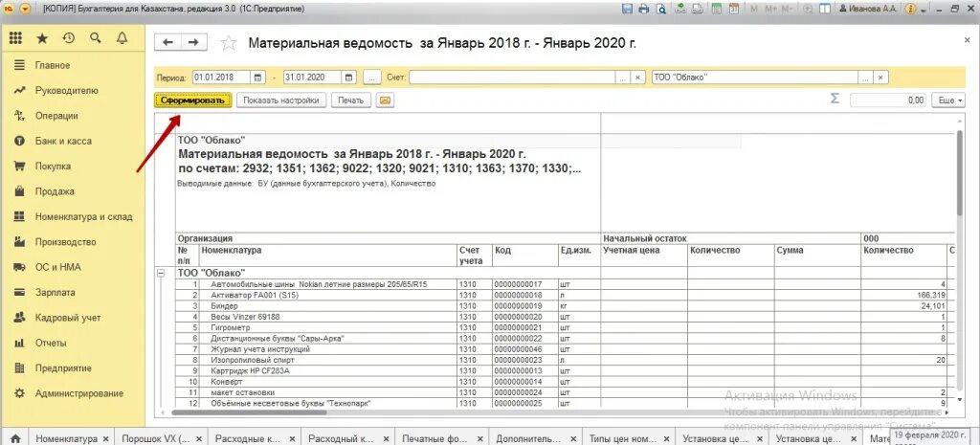Open the Номенклатура и склад section
The height and width of the screenshot is (445, 980).
[x=84, y=217]
